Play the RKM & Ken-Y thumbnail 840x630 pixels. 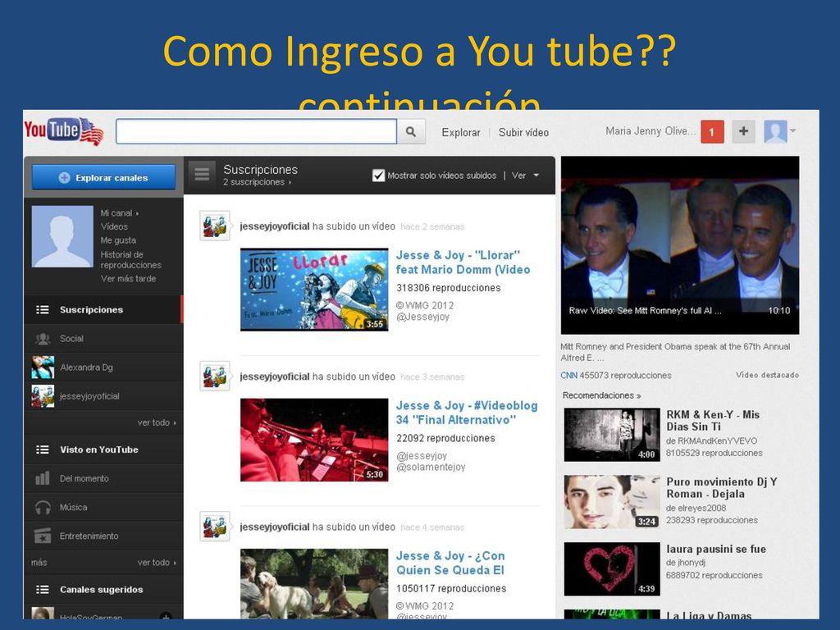click(612, 435)
